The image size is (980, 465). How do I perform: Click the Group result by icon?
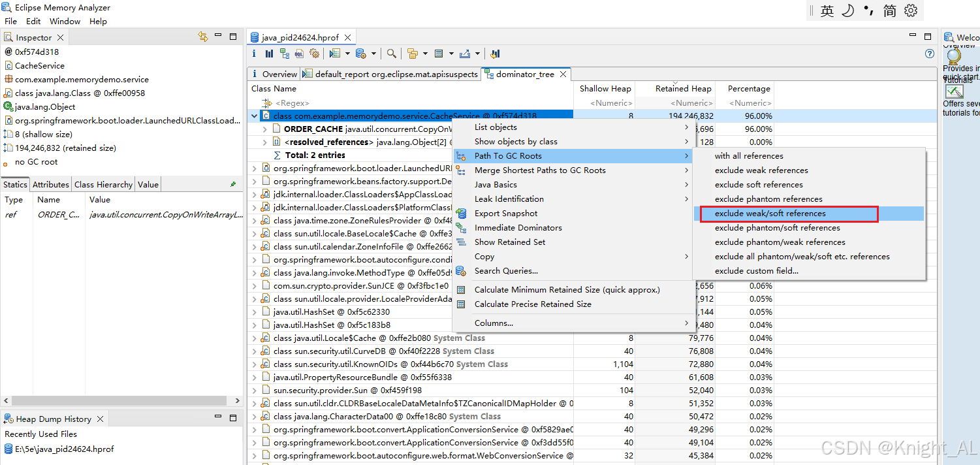(x=413, y=54)
